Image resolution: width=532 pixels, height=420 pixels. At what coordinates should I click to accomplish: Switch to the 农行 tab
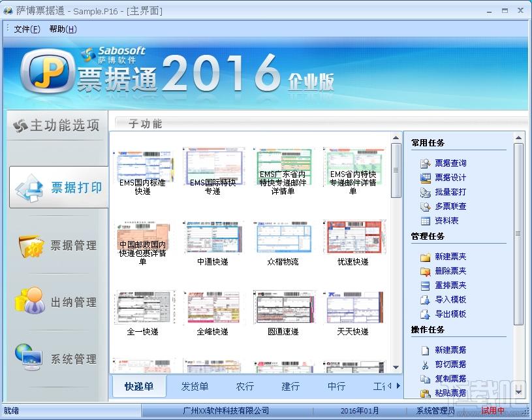(245, 386)
